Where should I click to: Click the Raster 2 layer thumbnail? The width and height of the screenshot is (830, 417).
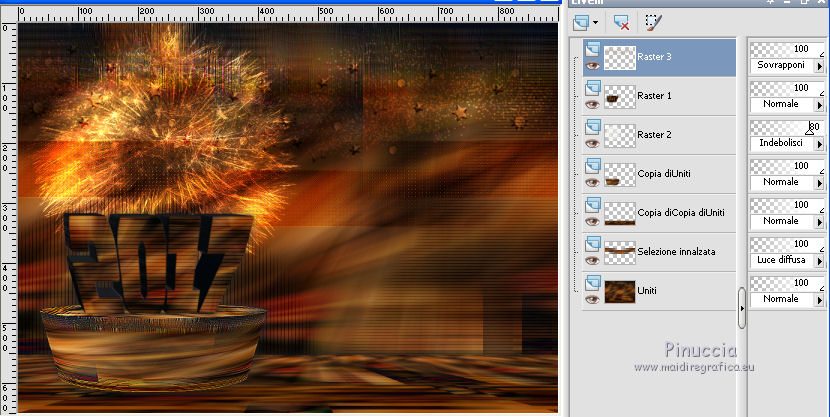click(x=619, y=135)
